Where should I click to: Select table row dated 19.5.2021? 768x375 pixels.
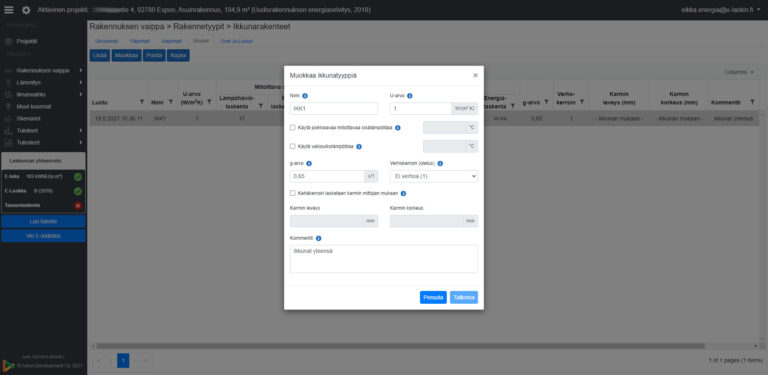pos(424,118)
